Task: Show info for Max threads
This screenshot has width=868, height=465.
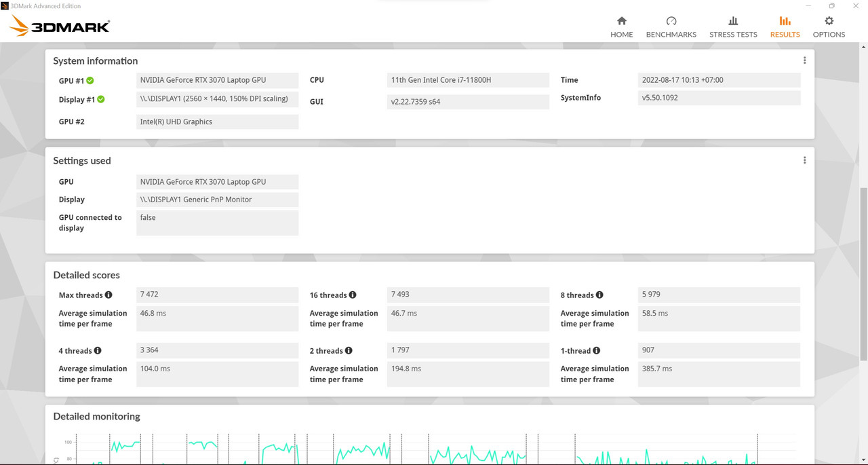Action: pos(108,295)
